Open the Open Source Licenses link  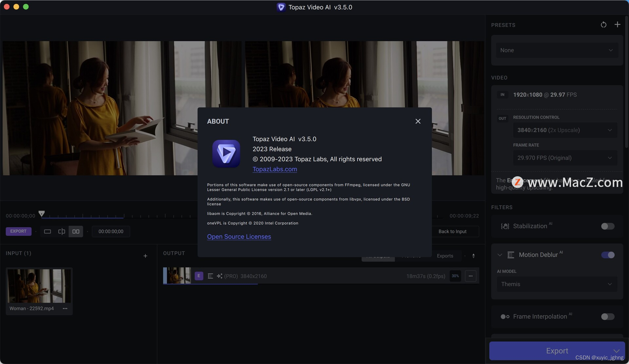(x=239, y=237)
